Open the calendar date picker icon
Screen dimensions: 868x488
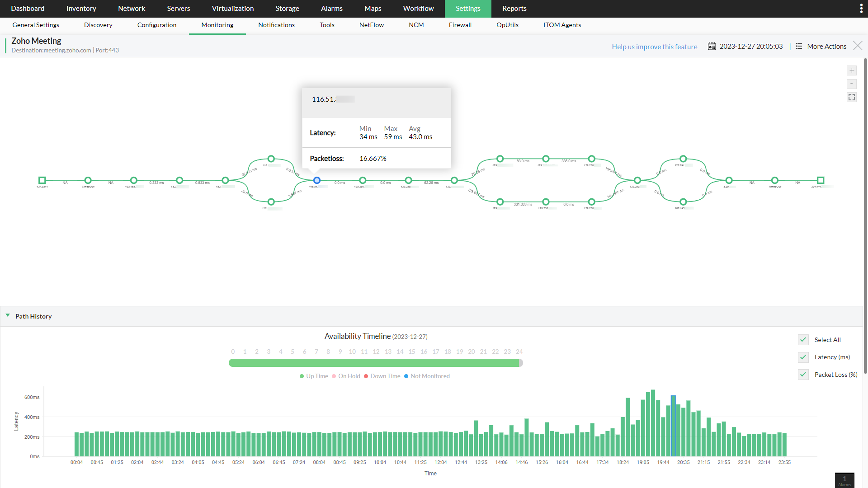712,46
